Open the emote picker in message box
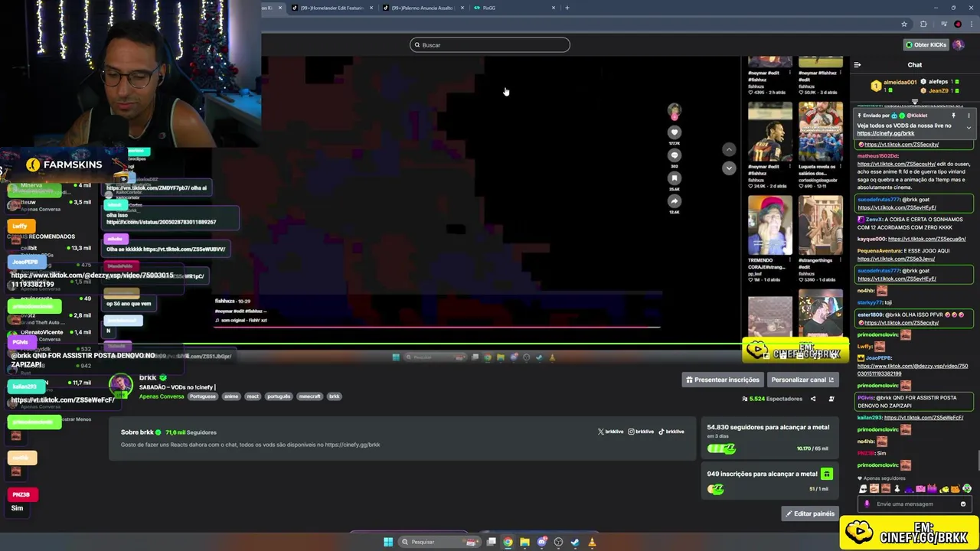 tap(963, 504)
